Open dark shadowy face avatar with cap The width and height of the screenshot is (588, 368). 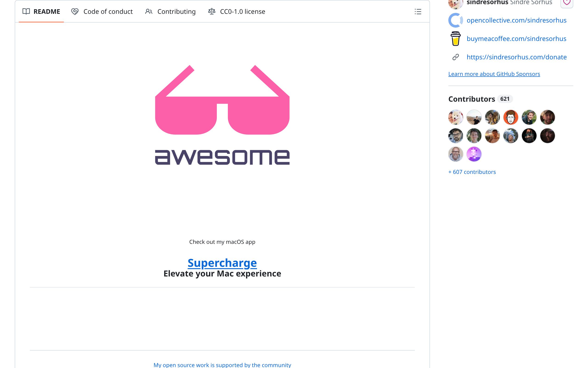point(547,135)
